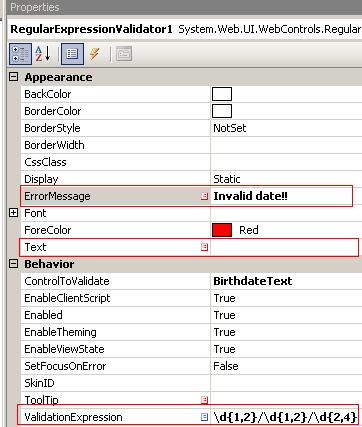This screenshot has width=362, height=427.
Task: Select the EnableTheming property name
Action: [x=60, y=332]
